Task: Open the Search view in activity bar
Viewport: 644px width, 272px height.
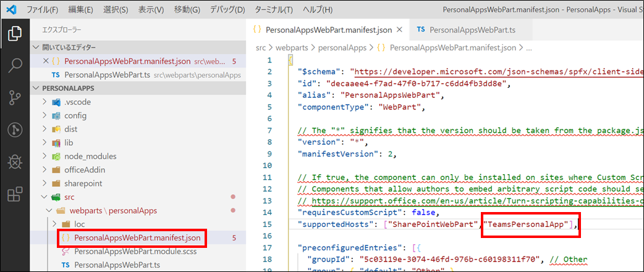Action: click(x=15, y=66)
